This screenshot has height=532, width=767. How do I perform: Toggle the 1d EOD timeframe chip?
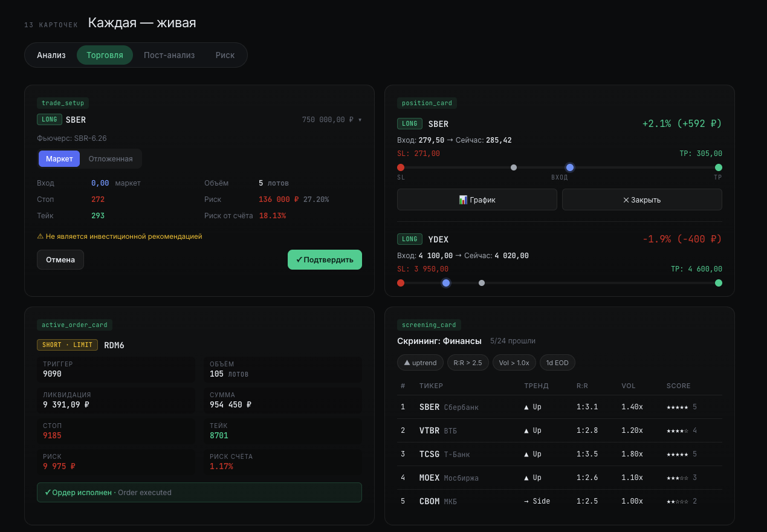(557, 363)
